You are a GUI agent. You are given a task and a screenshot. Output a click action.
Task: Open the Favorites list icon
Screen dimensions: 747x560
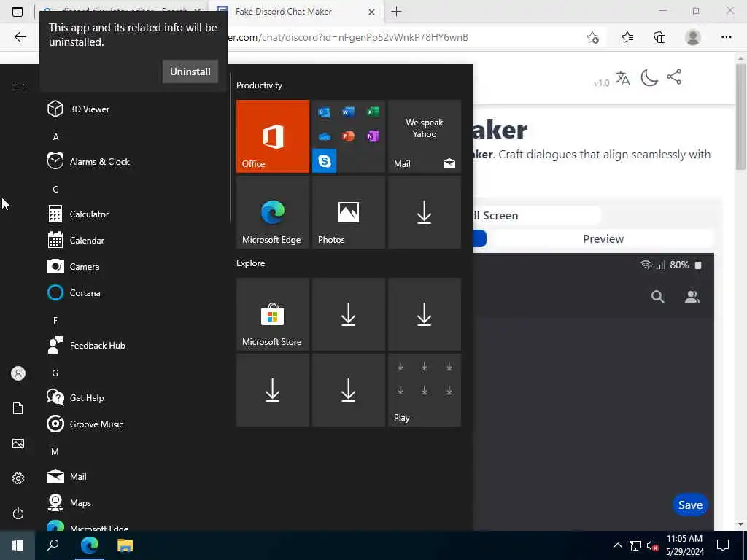coord(627,37)
